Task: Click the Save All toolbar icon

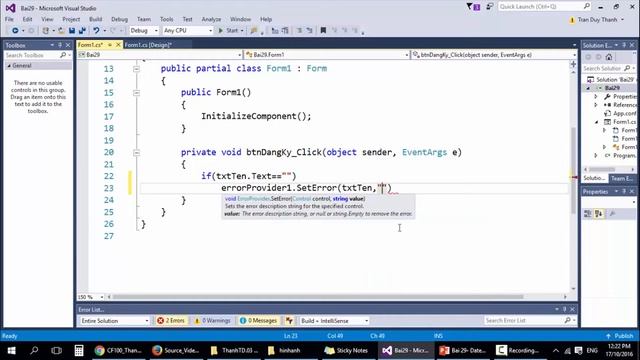Action: [82, 31]
